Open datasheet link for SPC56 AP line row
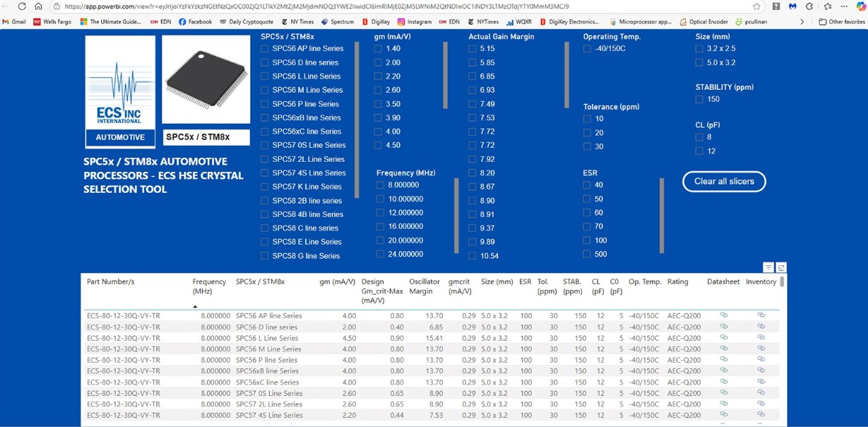Image resolution: width=868 pixels, height=427 pixels. click(x=723, y=315)
